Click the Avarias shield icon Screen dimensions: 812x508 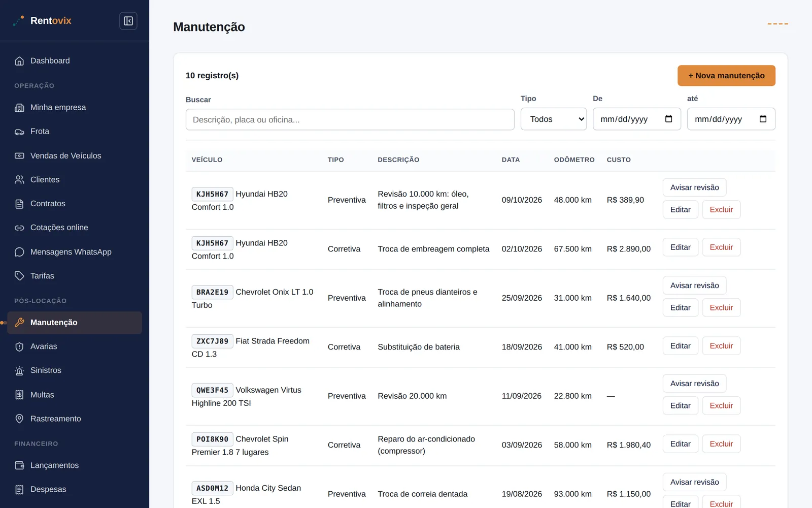click(x=19, y=346)
